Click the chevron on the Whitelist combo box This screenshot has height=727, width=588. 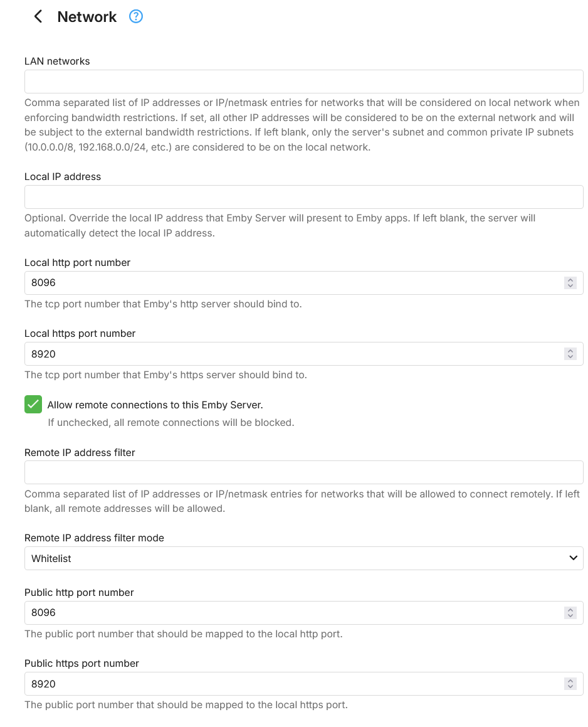click(573, 558)
